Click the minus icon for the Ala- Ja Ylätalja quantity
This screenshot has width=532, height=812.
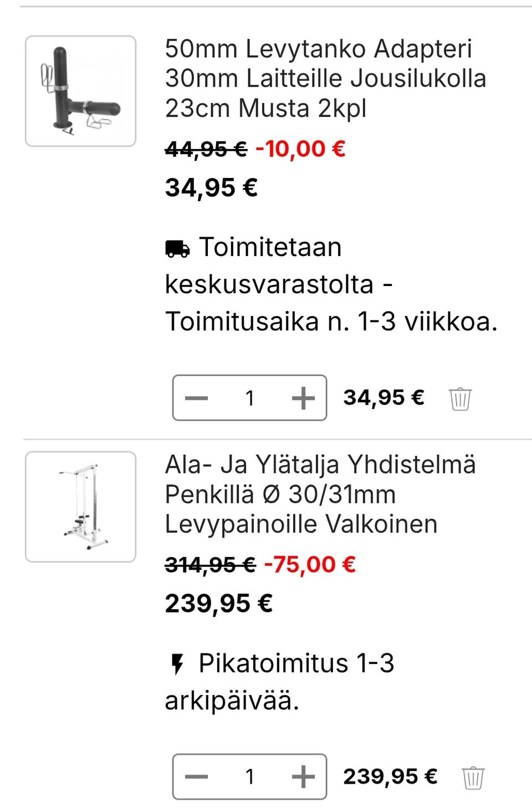point(196,777)
